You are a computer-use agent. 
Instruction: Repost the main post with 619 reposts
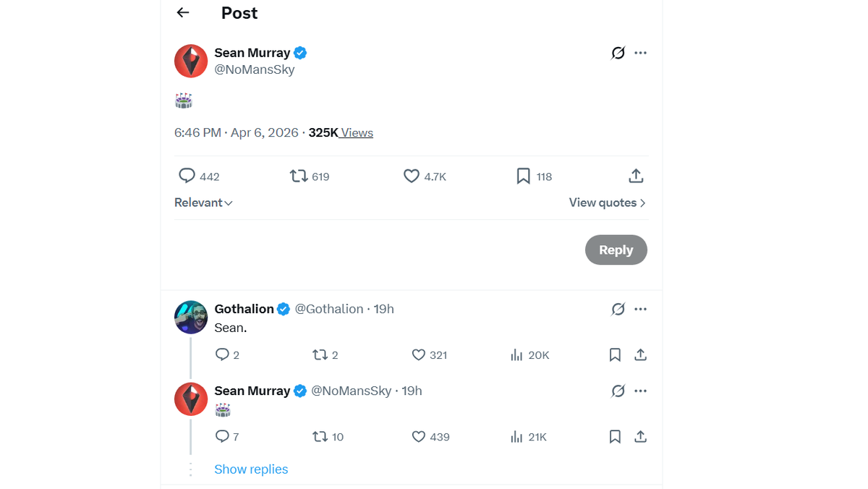point(299,176)
